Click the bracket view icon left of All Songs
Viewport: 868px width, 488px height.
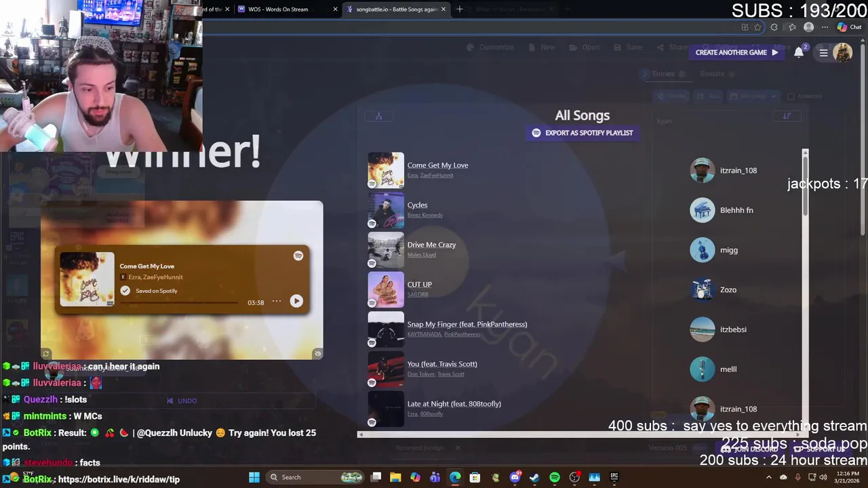pyautogui.click(x=379, y=116)
